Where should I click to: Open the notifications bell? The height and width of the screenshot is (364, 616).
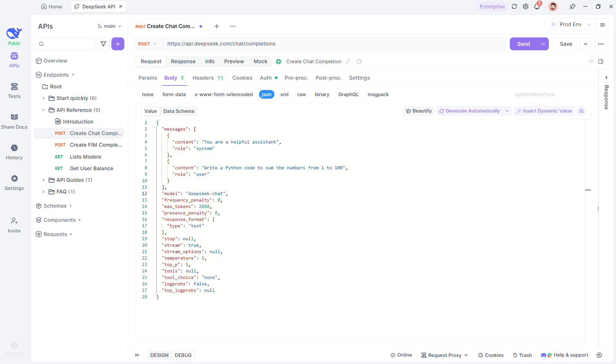[537, 6]
